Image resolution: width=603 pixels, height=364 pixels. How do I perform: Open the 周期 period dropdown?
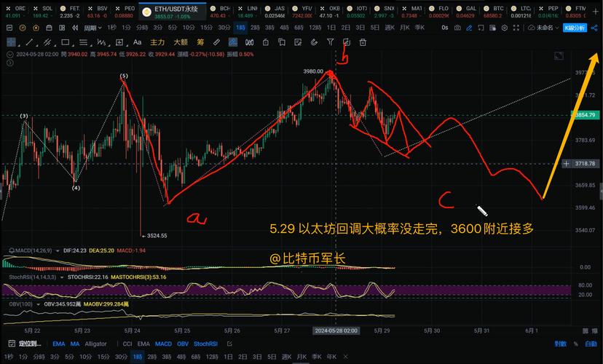click(x=92, y=28)
